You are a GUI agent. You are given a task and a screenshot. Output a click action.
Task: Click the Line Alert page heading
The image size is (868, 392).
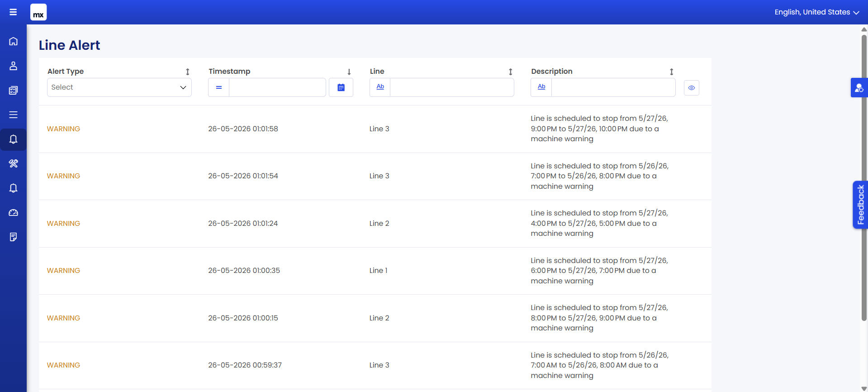(x=69, y=45)
